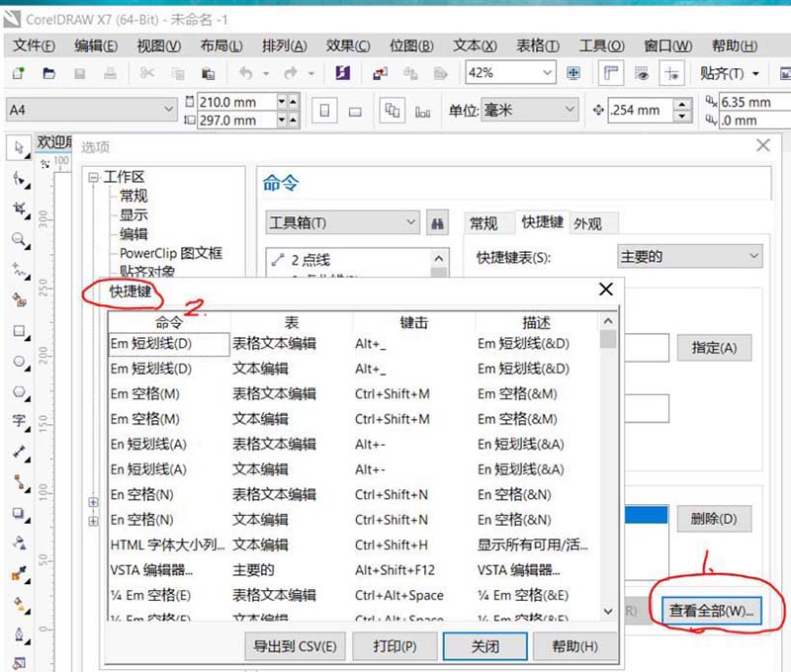Screen dimensions: 791x672
Task: Click the Ctrl+Shift+H keystroke cell
Action: click(392, 545)
